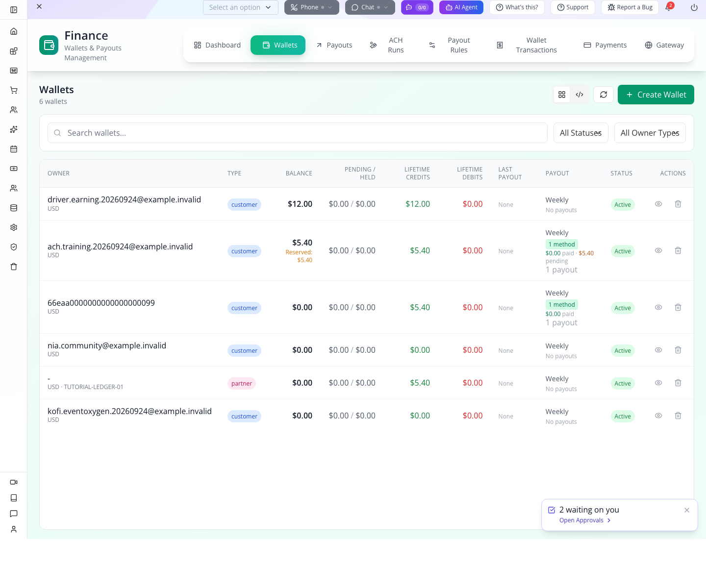Open the calendar icon in the sidebar

click(14, 149)
